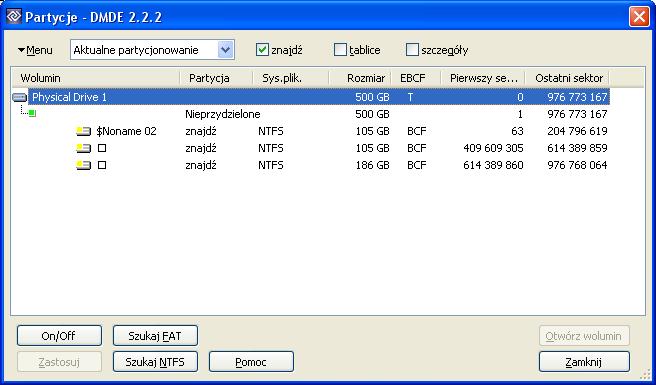Sort by the Sys.plik. column header
656x385 pixels.
click(291, 78)
